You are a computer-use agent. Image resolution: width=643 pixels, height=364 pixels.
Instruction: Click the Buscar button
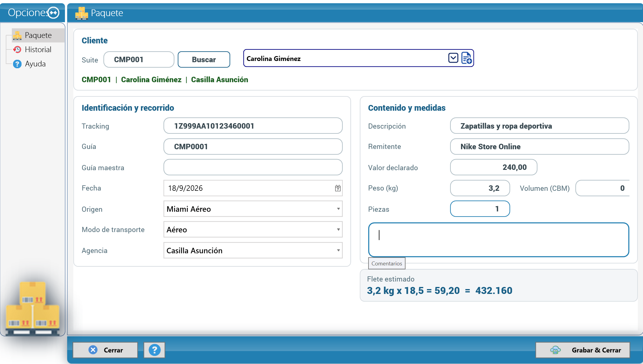204,59
